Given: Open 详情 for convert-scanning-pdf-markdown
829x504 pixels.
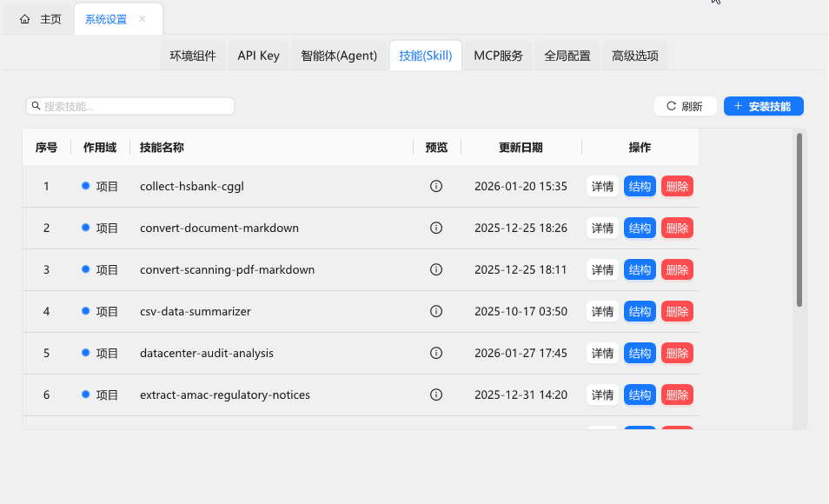Looking at the screenshot, I should coord(602,269).
